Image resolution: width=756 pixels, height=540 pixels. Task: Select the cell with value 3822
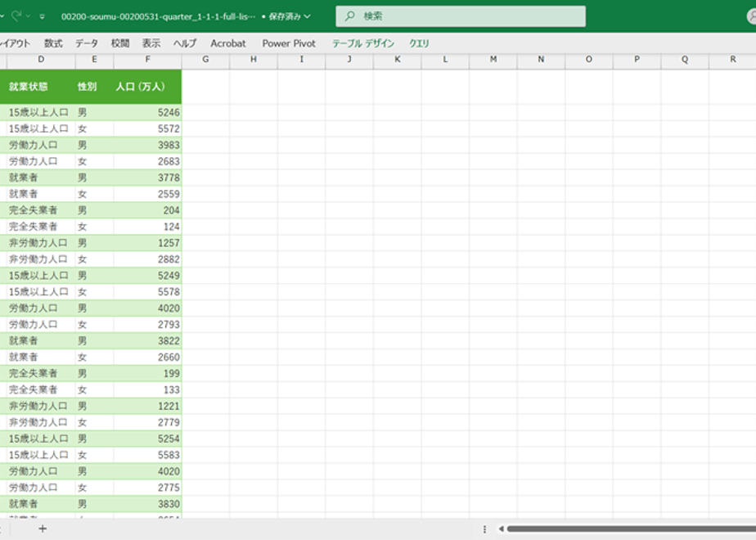pyautogui.click(x=147, y=341)
